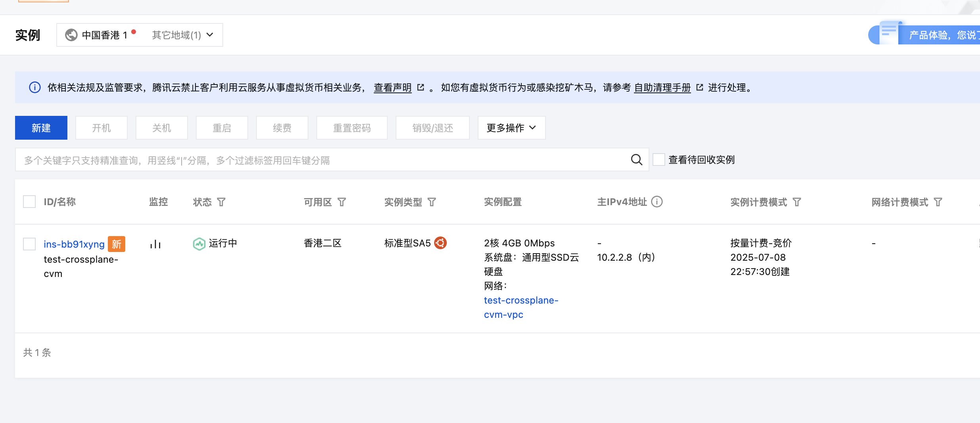Open the test-crossplane-cvm-vpc network link
This screenshot has width=980, height=423.
click(x=521, y=307)
